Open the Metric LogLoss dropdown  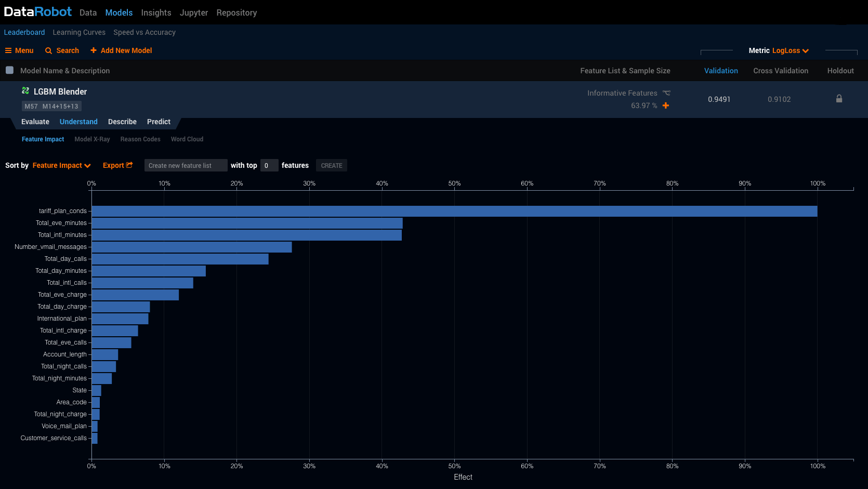coord(790,51)
